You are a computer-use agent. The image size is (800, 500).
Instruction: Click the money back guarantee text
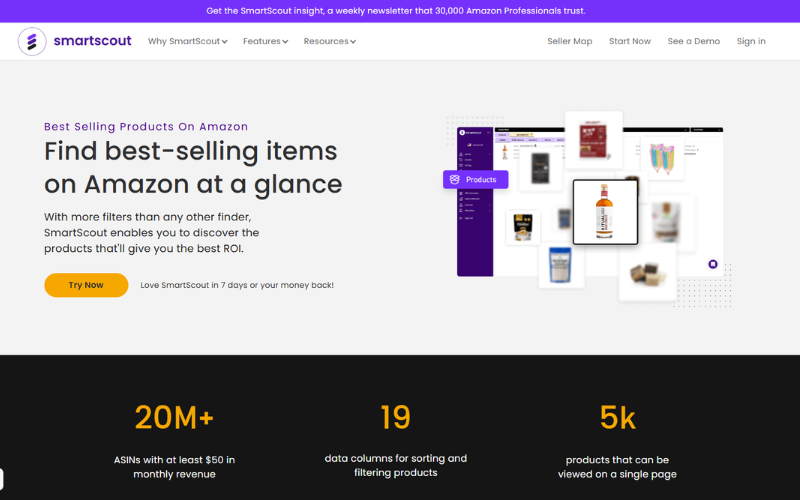[237, 285]
